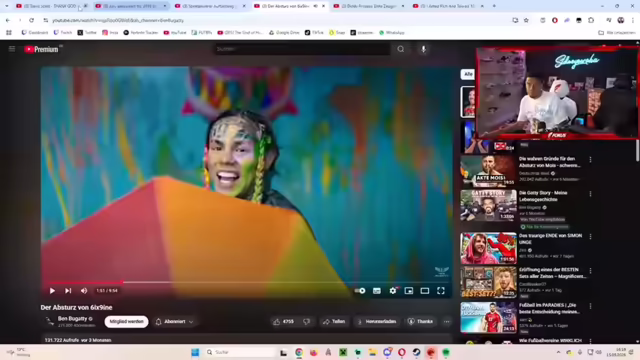Open 'Fußball im PARADIES' video title

click(x=549, y=308)
